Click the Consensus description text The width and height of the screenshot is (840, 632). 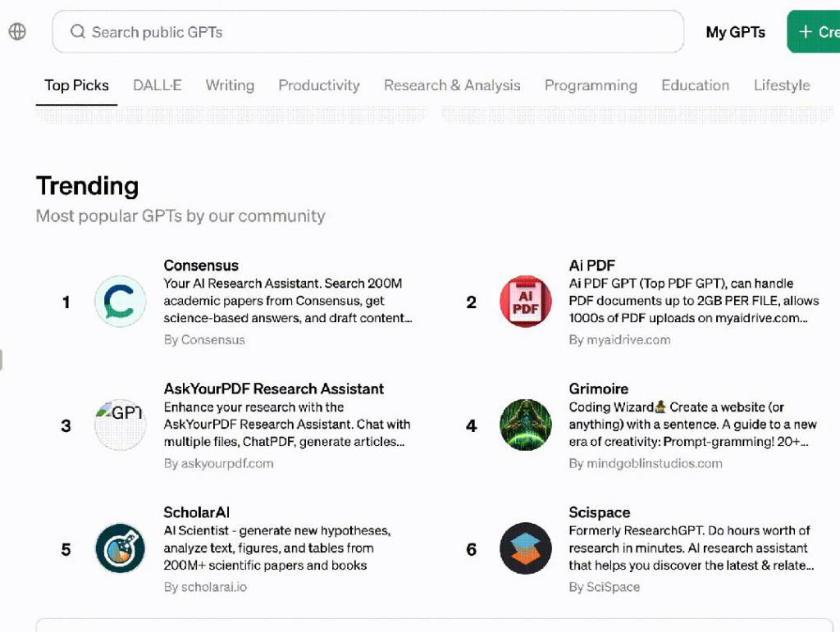point(288,301)
